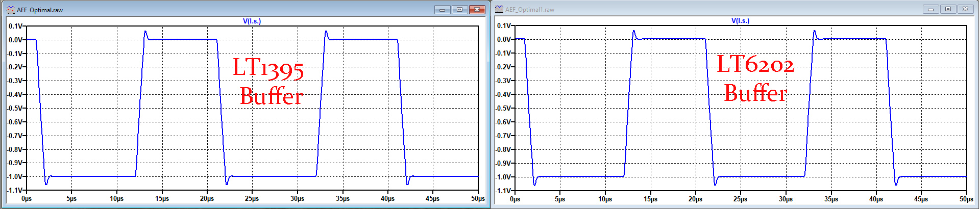Click the -0.2V axis label in AEF_Optimal1.raw

click(502, 67)
